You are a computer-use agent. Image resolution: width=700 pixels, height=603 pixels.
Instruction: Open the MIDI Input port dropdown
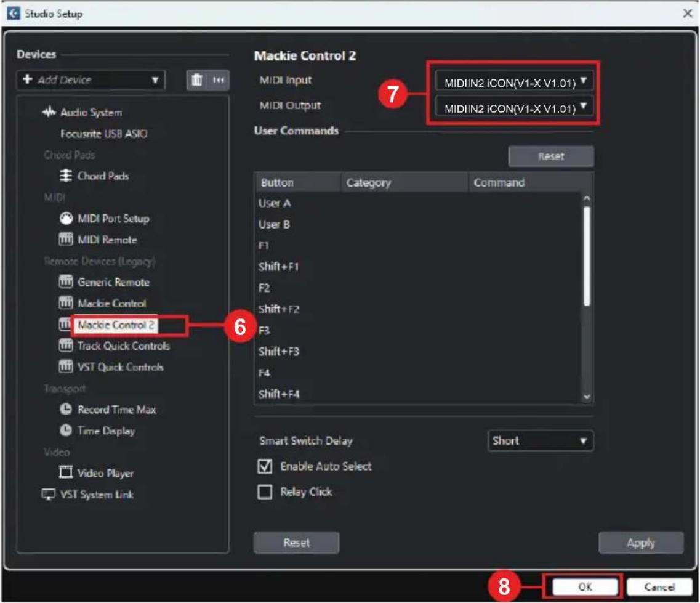click(x=514, y=82)
